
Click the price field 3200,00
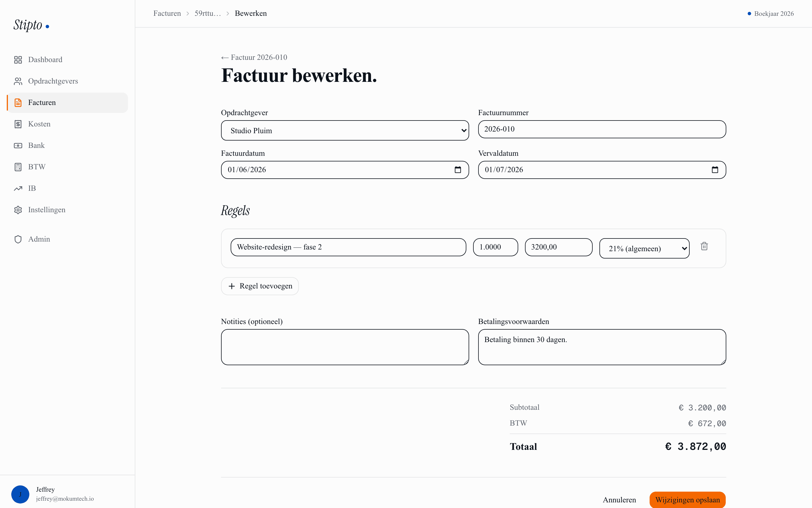click(x=559, y=247)
